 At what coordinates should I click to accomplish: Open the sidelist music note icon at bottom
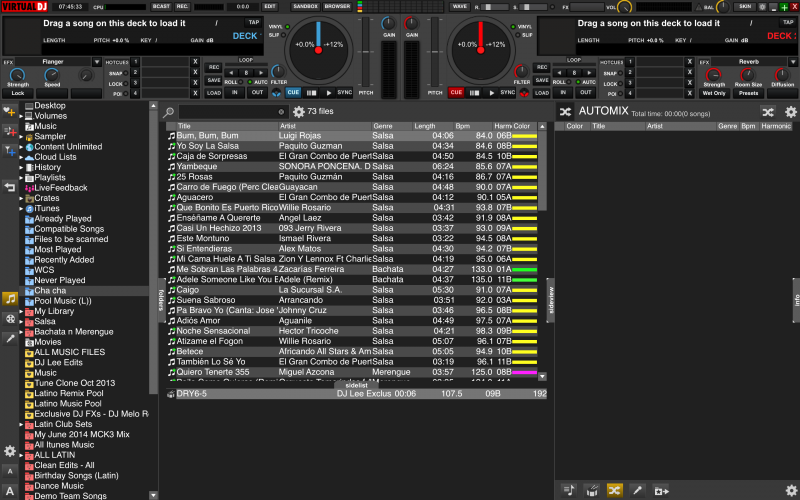point(569,490)
